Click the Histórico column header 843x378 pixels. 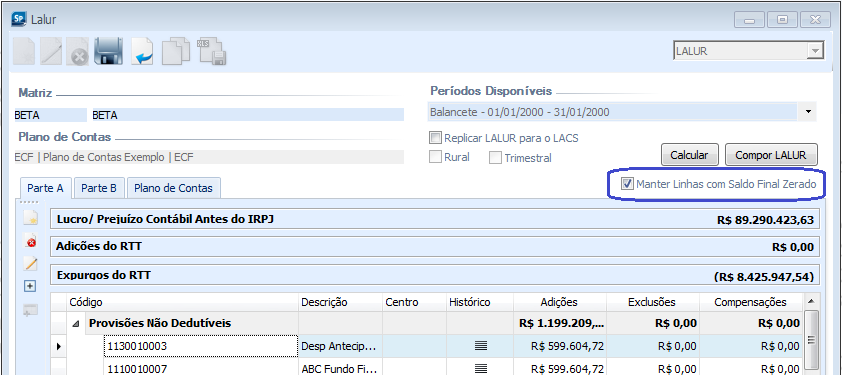(480, 302)
